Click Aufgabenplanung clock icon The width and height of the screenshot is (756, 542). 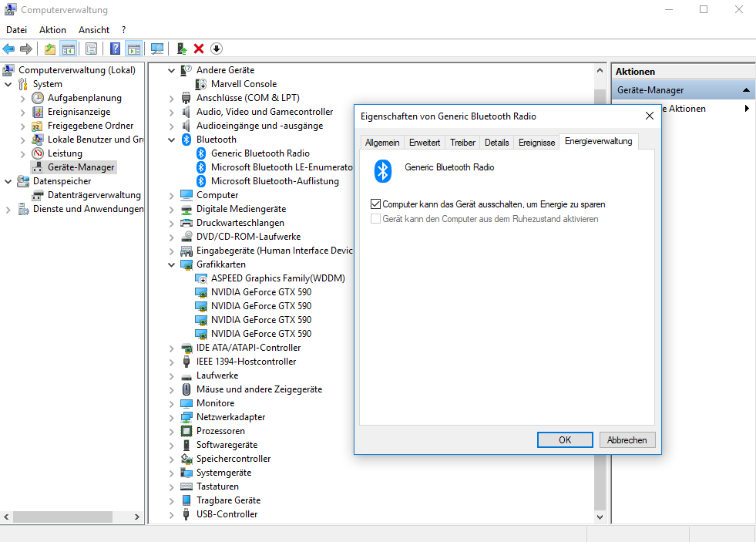[x=38, y=98]
